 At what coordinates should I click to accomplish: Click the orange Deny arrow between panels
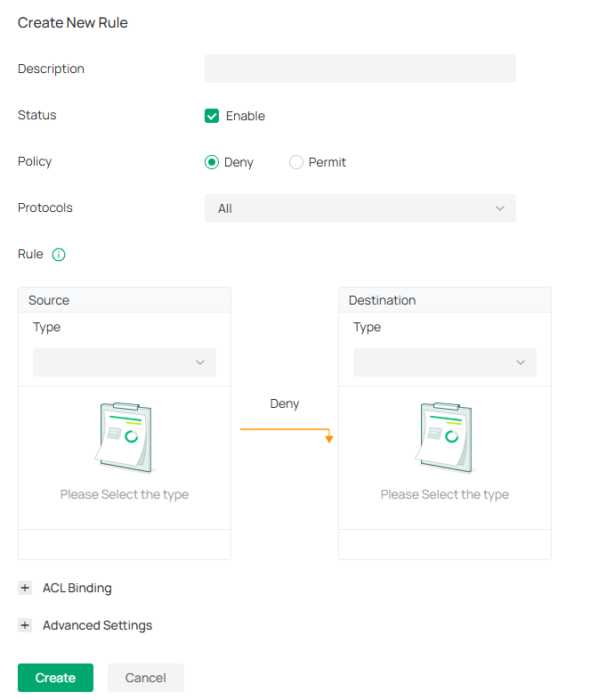click(285, 431)
